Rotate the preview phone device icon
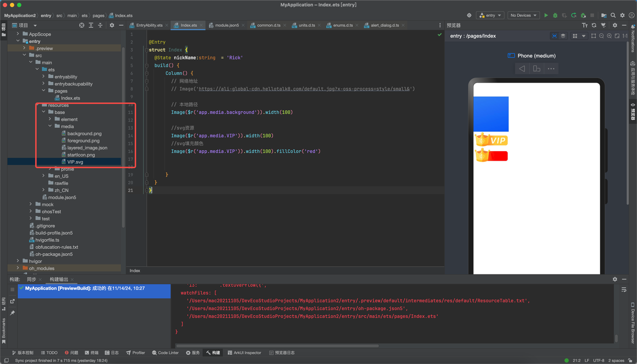Viewport: 637px width, 364px height. coord(536,69)
